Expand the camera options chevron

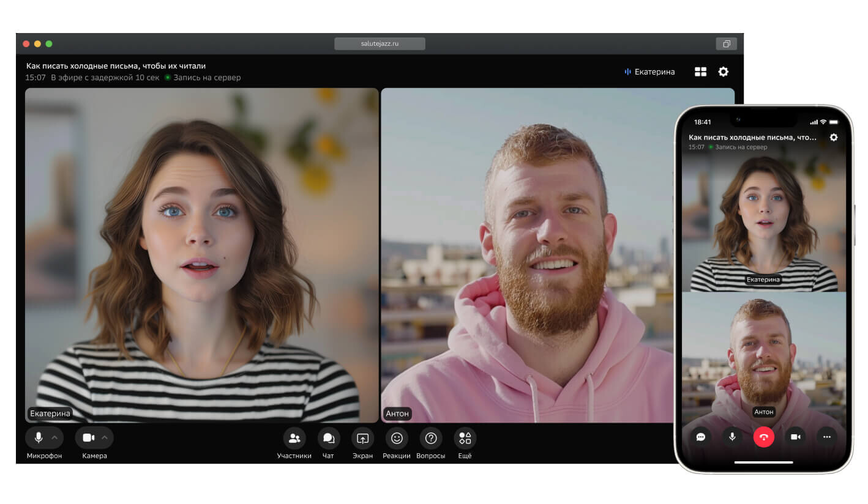coord(104,438)
